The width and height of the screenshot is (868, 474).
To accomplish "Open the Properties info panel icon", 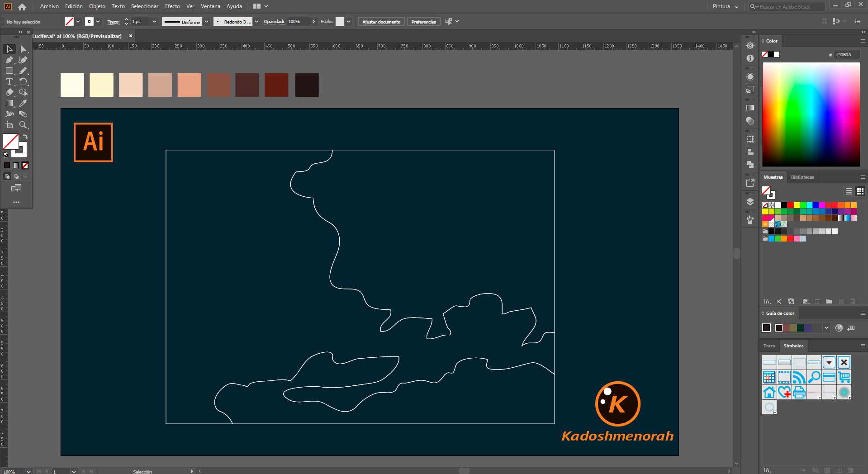I will 750,58.
